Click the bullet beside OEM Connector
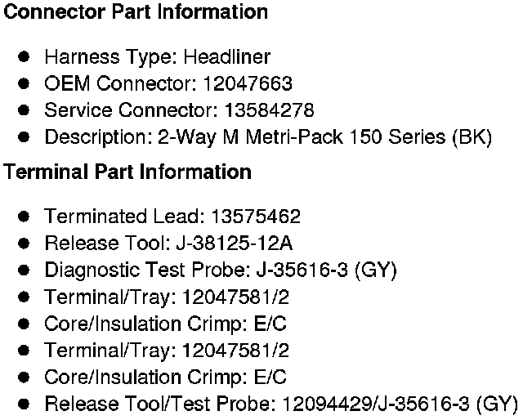Viewport: 523px width, 420px height. click(25, 84)
